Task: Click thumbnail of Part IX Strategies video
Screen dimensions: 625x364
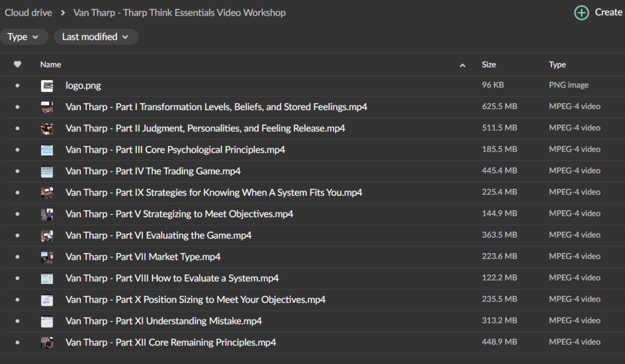Action: (x=47, y=193)
